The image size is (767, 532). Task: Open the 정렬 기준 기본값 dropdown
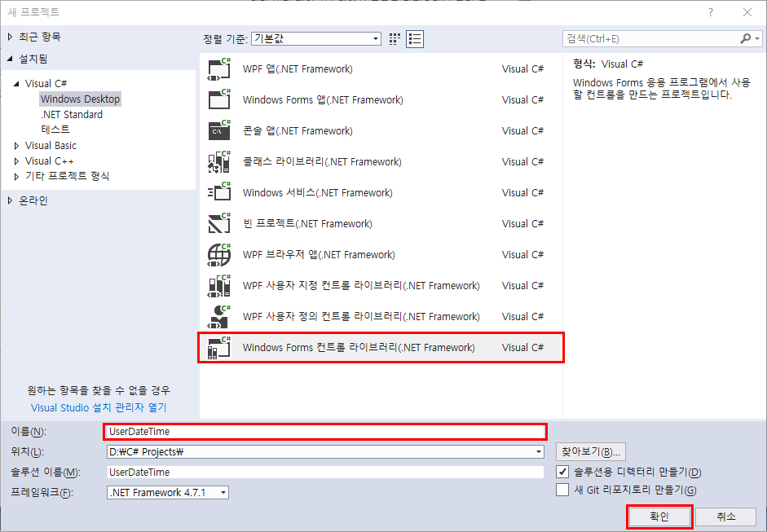point(316,38)
